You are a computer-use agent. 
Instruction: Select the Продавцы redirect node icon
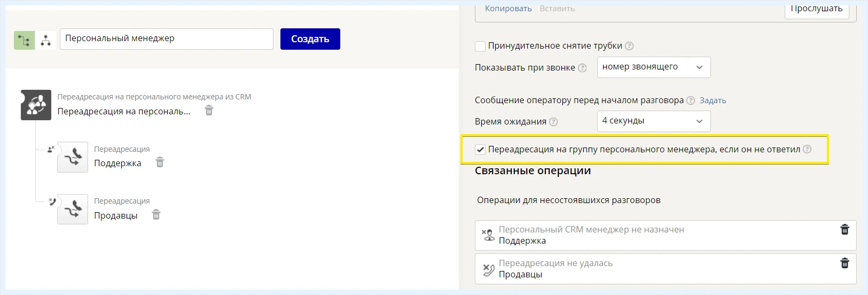pyautogui.click(x=73, y=209)
